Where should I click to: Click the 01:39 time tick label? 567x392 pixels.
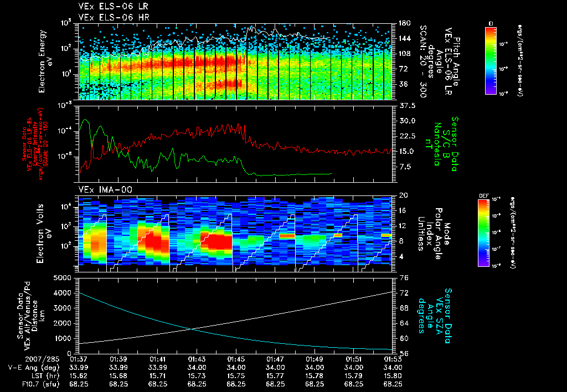[x=118, y=359]
